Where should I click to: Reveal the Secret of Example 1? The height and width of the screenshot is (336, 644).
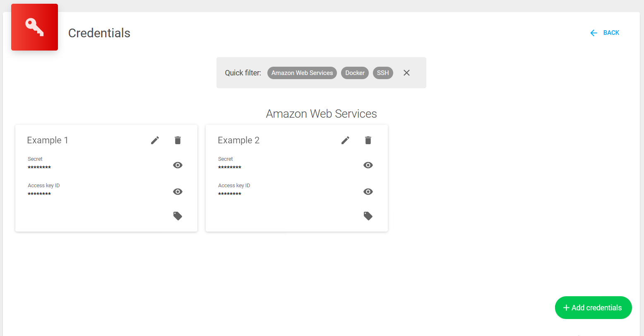point(178,165)
